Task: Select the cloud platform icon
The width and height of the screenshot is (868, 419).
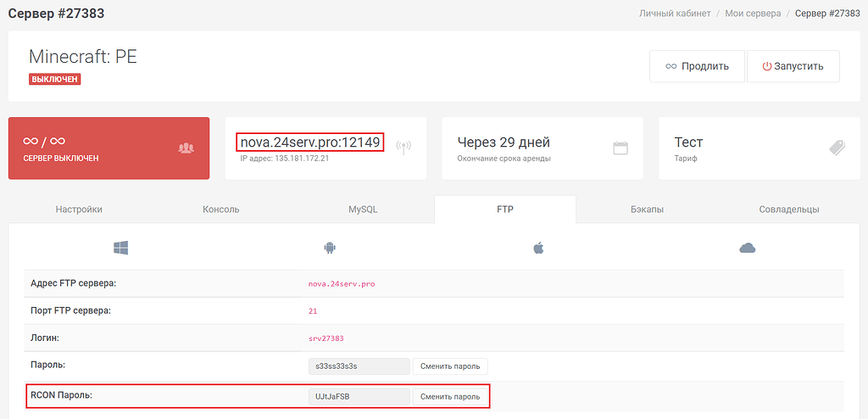Action: 747,248
